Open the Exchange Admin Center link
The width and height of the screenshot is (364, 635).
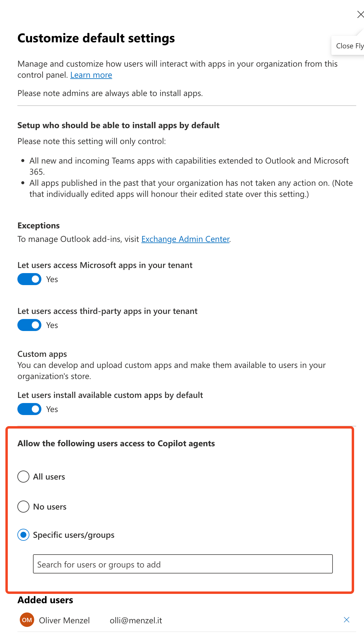185,239
